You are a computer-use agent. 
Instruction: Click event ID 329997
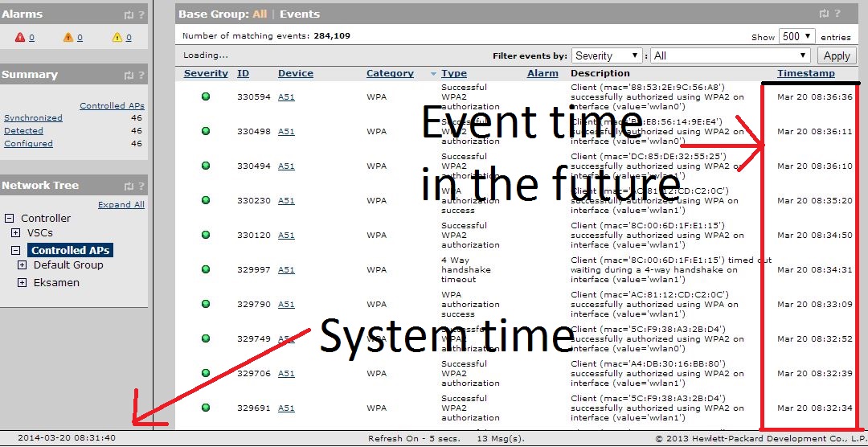coord(253,269)
